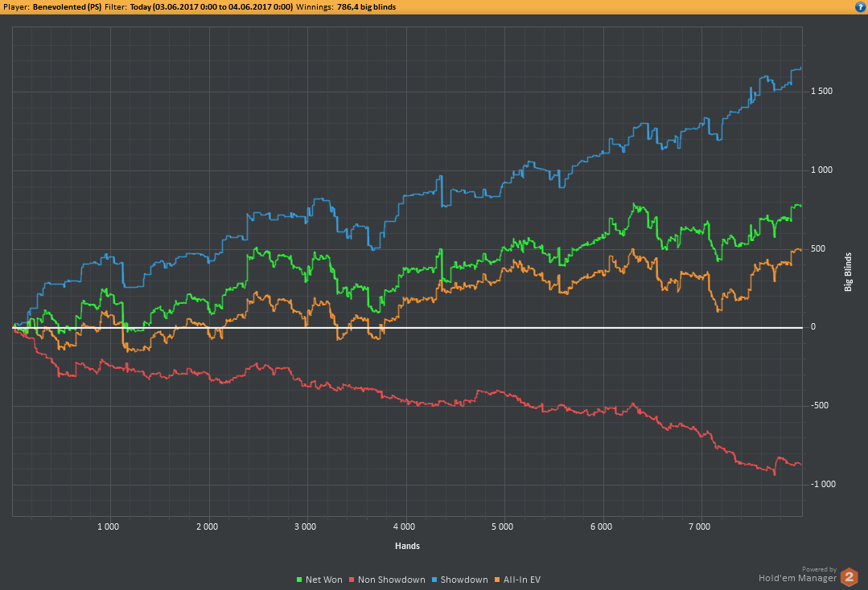The image size is (868, 590).
Task: Click the orange All-In EV color swatch
Action: tap(496, 580)
